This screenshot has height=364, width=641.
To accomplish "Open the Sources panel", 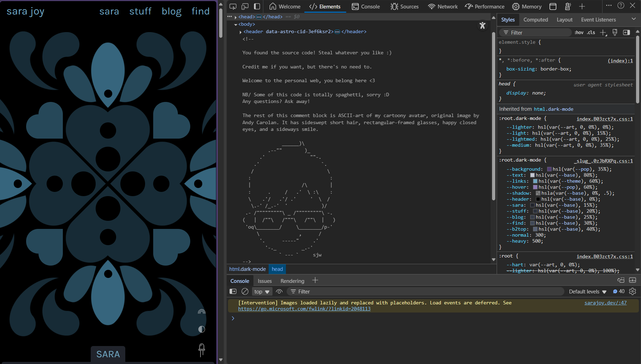I will coord(405,6).
